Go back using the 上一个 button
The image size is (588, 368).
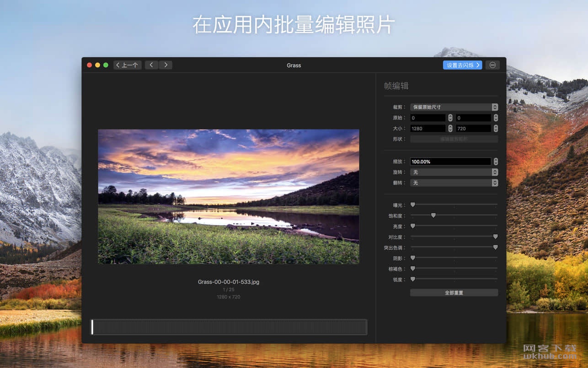pos(127,65)
